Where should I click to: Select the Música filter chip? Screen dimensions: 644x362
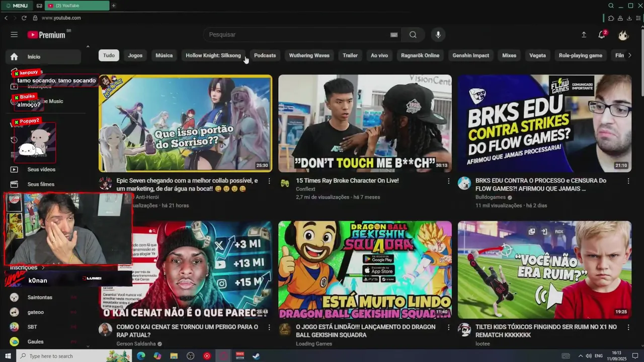click(x=164, y=55)
